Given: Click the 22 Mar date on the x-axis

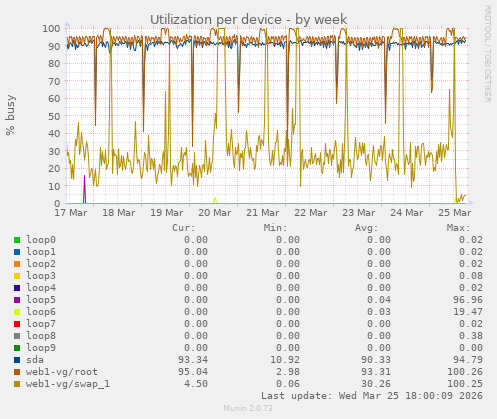Looking at the screenshot, I should click(x=311, y=213).
